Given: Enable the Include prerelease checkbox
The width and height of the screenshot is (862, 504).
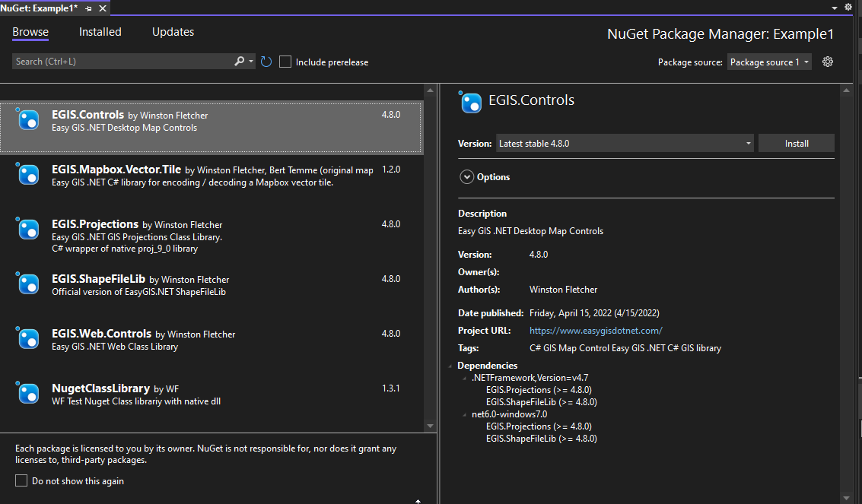Looking at the screenshot, I should (x=285, y=62).
